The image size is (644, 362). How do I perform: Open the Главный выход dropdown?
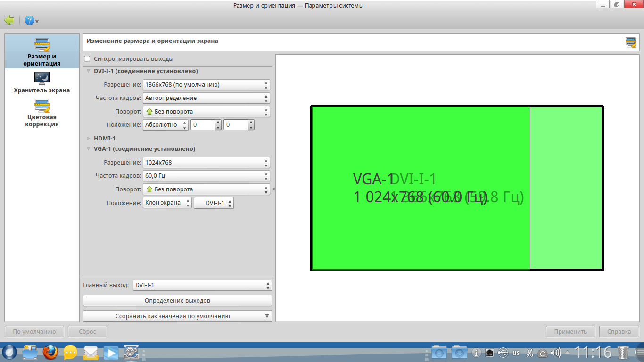[x=202, y=286]
